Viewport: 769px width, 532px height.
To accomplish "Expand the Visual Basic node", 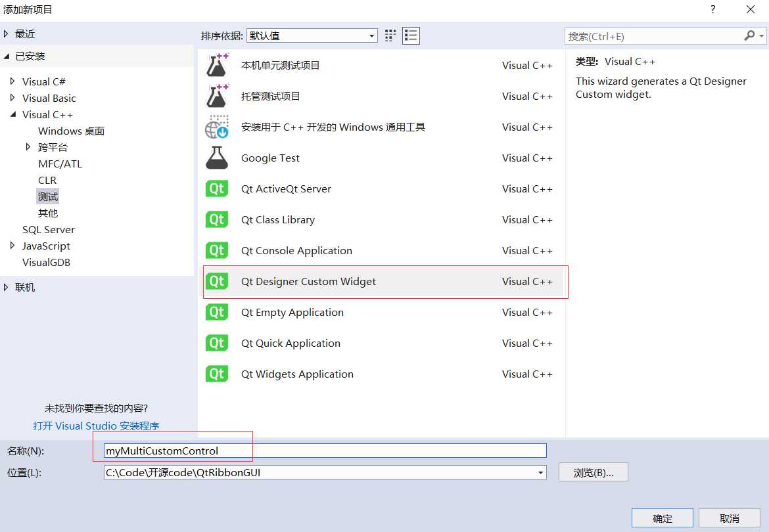I will 12,98.
